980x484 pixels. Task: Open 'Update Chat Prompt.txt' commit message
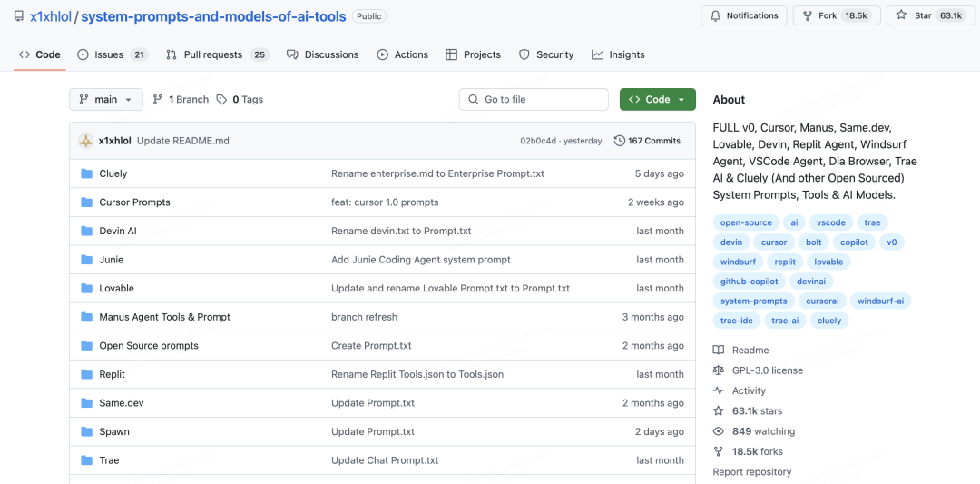385,460
